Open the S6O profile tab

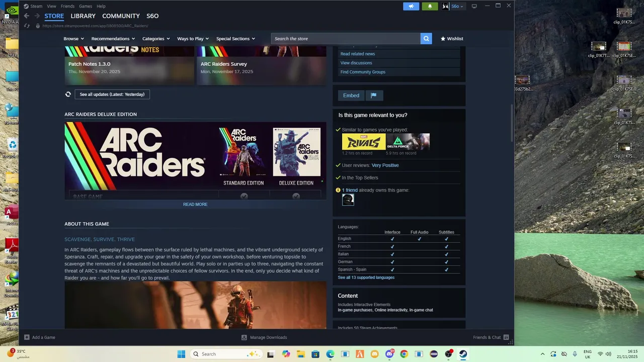pyautogui.click(x=152, y=16)
